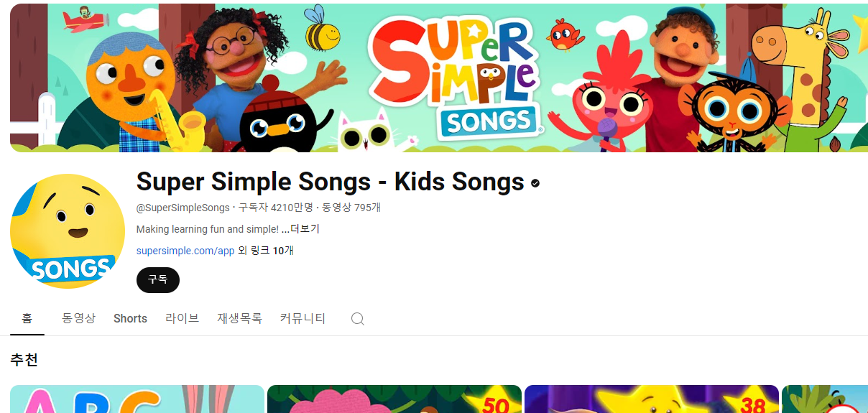
Task: Switch to the 동영상 tab
Action: [79, 318]
